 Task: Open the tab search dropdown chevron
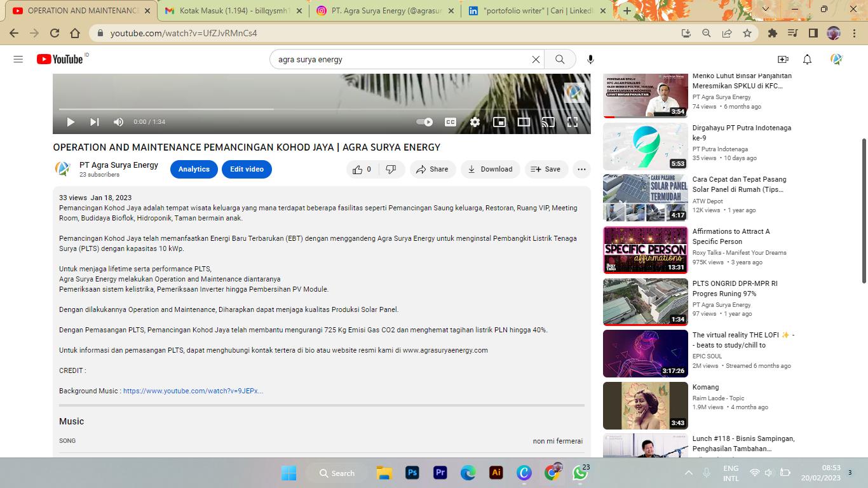point(766,10)
